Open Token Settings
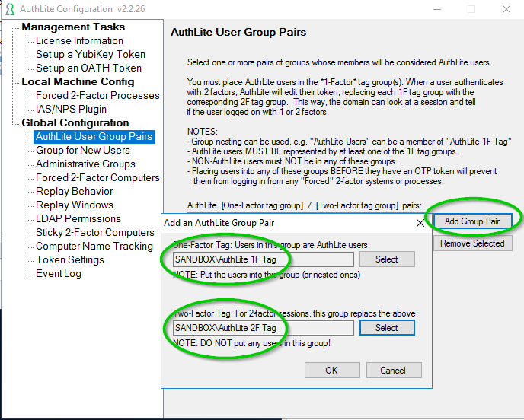The width and height of the screenshot is (524, 420). pos(70,259)
